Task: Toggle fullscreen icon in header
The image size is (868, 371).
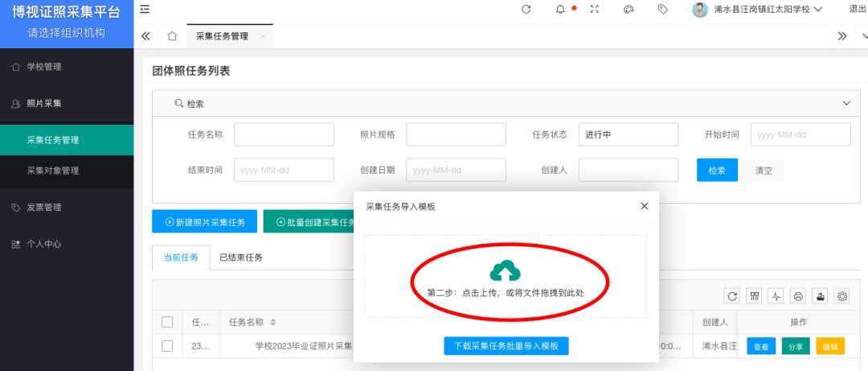Action: pyautogui.click(x=595, y=10)
